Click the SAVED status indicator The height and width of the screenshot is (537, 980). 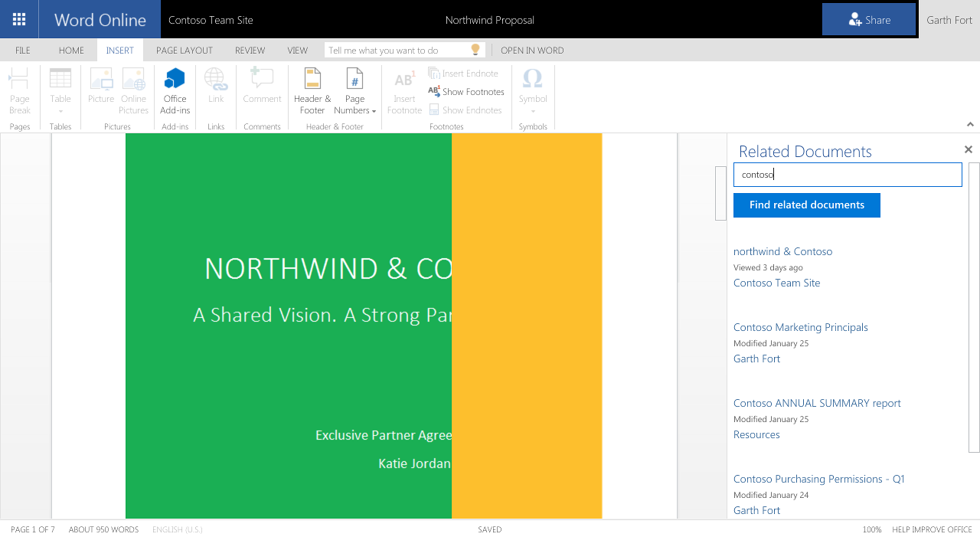490,529
